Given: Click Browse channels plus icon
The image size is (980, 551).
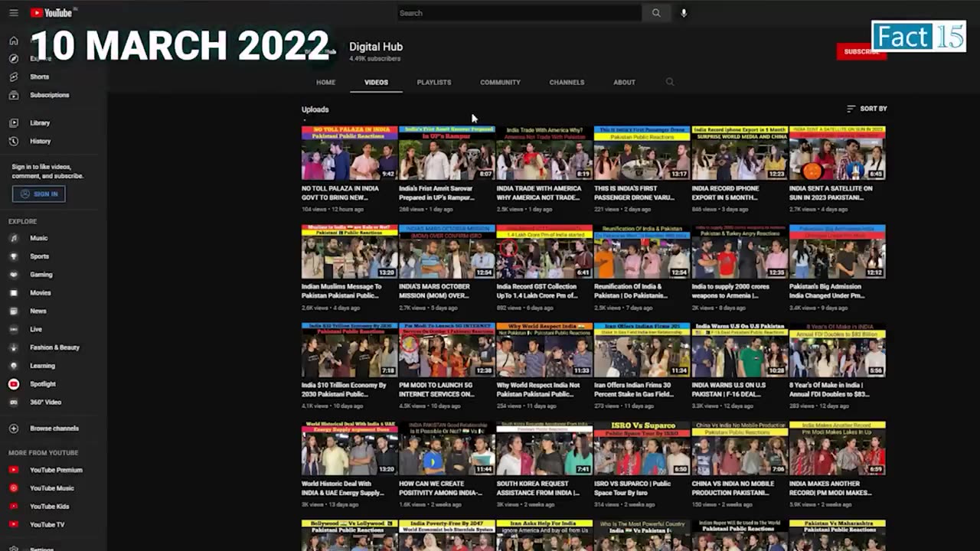Looking at the screenshot, I should click(14, 429).
